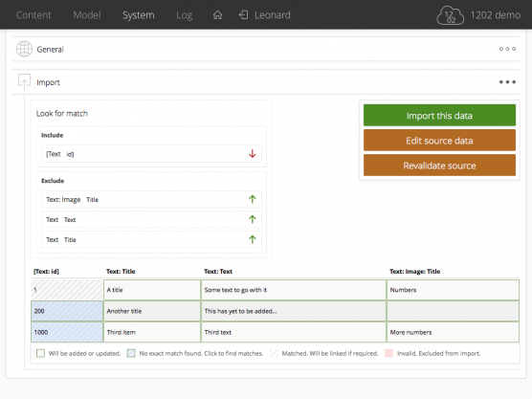Click the Text: Text column header
The image size is (532, 399).
218,271
